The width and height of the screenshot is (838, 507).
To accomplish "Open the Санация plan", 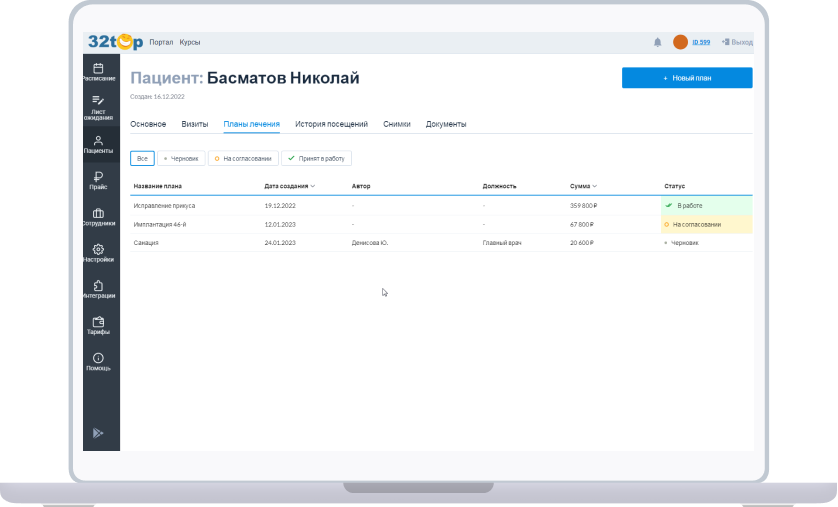I will (x=146, y=243).
